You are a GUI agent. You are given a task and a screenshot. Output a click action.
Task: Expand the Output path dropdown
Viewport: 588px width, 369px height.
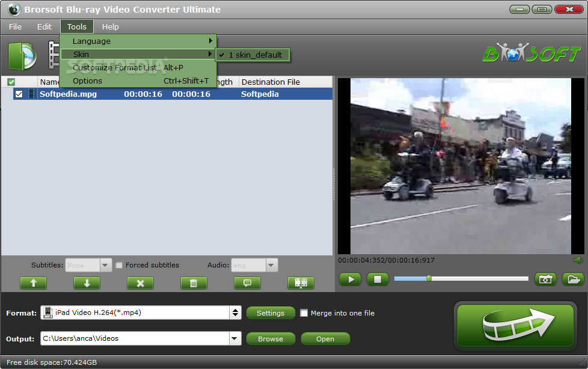point(234,338)
